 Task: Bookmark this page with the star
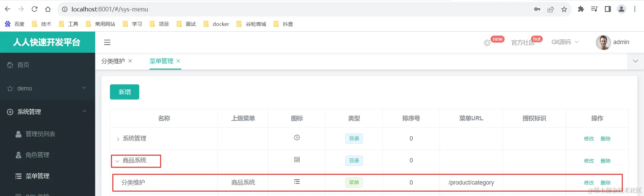pyautogui.click(x=564, y=9)
